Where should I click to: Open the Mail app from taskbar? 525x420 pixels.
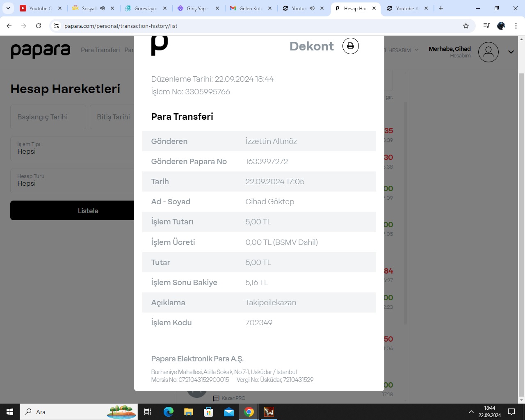click(229, 412)
